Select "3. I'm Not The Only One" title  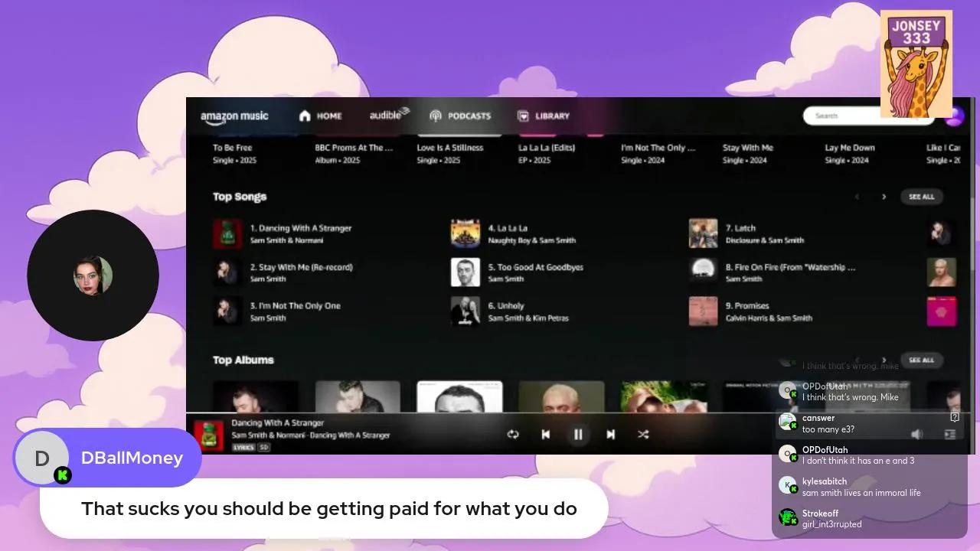coord(296,305)
